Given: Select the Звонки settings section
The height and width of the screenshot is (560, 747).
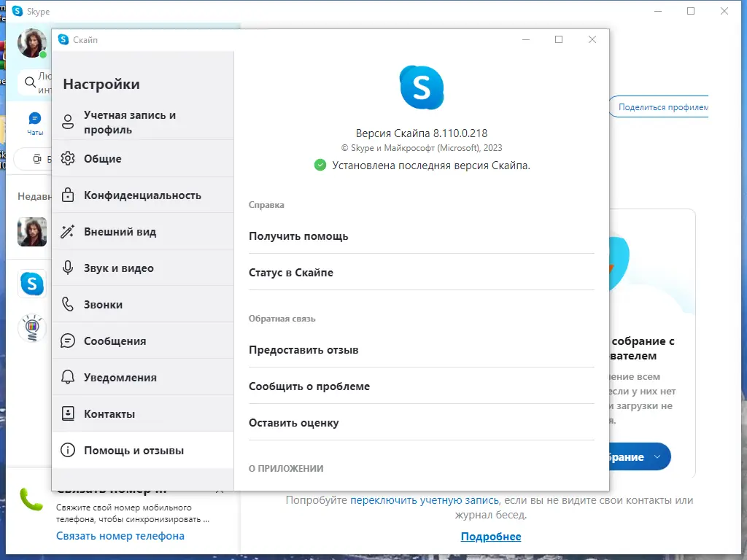Looking at the screenshot, I should tap(142, 304).
